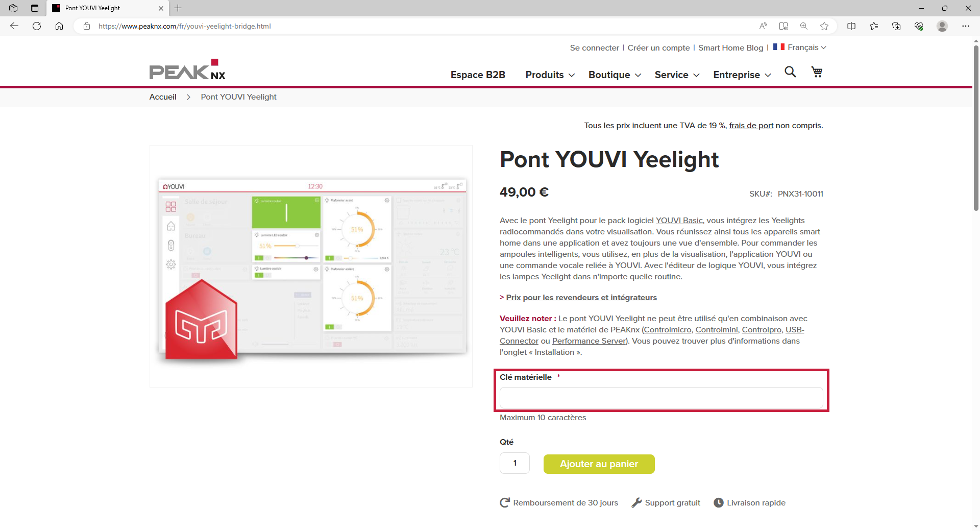The width and height of the screenshot is (980, 531).
Task: Select the Pont YOUVI Yeelight browser tab
Action: [107, 8]
